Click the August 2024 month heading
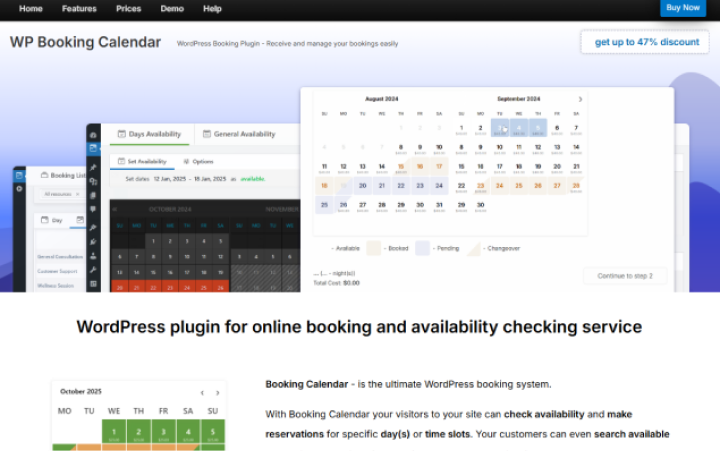The image size is (720, 451). coord(382,99)
